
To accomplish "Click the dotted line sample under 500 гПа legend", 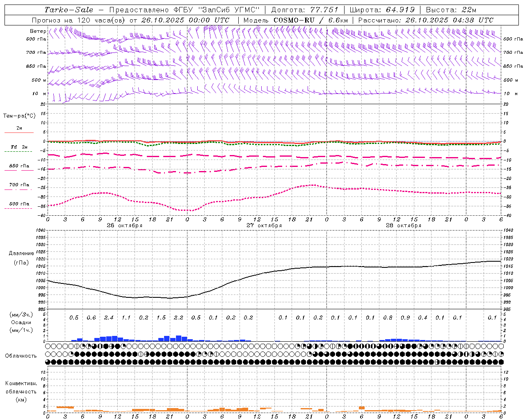I will tap(19, 208).
